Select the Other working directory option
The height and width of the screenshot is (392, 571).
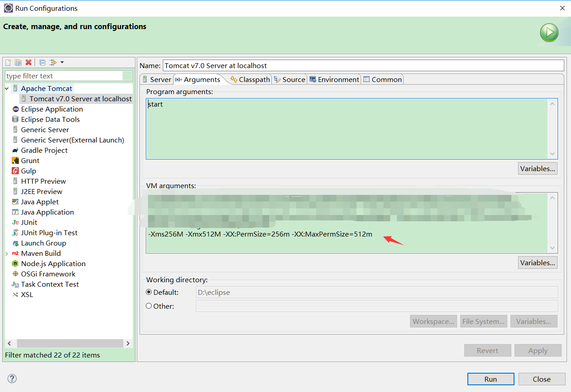tap(149, 306)
